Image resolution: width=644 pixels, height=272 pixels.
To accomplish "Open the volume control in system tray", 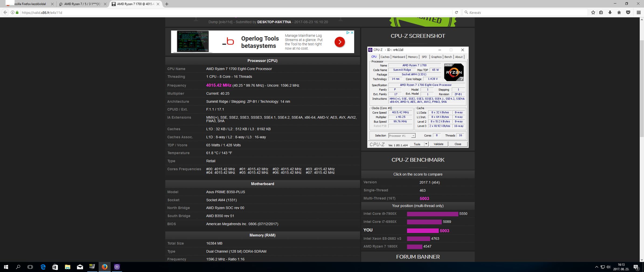I will click(x=608, y=267).
